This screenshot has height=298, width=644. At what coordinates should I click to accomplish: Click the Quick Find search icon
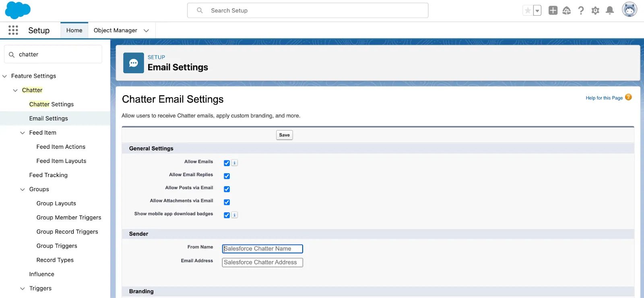pos(12,55)
